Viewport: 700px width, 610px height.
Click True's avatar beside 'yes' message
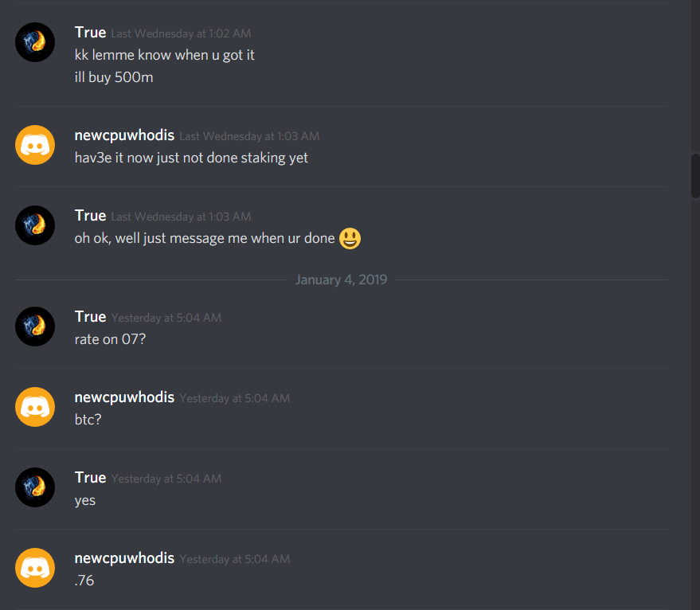(35, 487)
